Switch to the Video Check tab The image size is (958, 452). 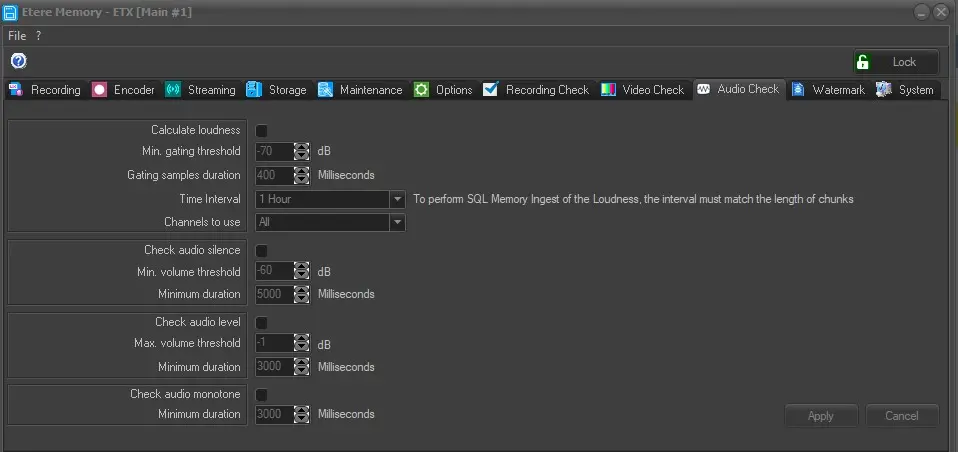(642, 90)
